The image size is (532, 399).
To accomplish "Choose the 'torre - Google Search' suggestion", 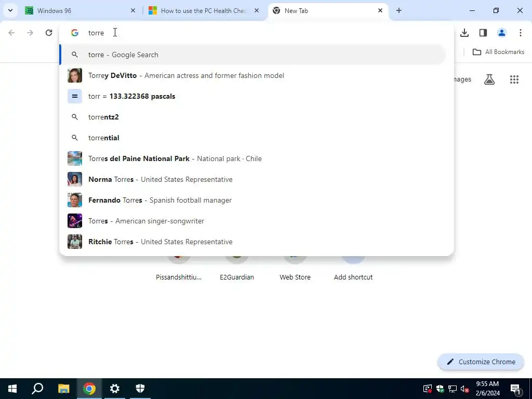I will click(x=253, y=55).
